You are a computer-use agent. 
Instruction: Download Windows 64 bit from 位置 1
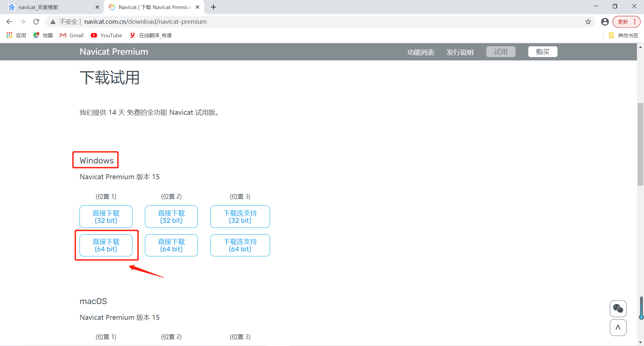tap(106, 245)
